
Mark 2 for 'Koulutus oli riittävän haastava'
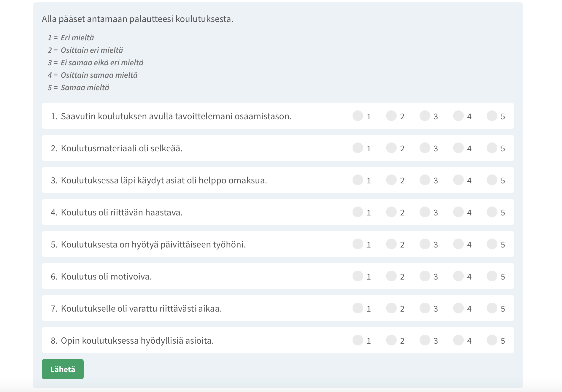click(x=391, y=212)
